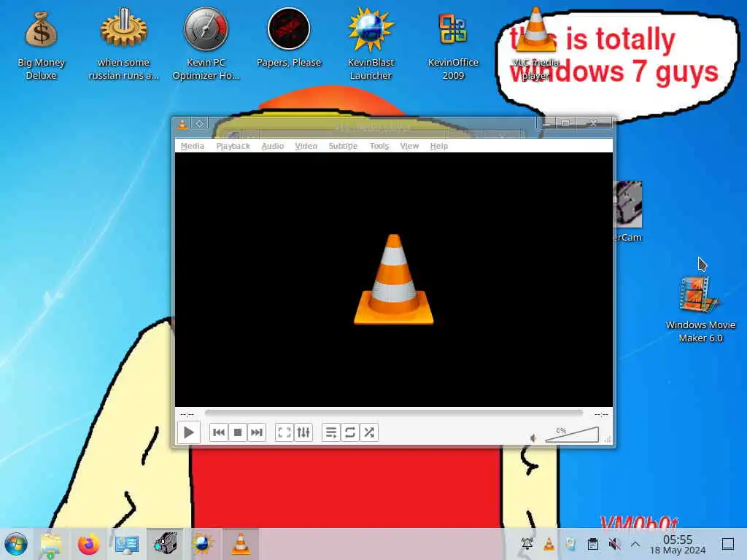Screen dimensions: 747x560
Task: Open clipboard icon in system tray
Action: click(x=592, y=544)
